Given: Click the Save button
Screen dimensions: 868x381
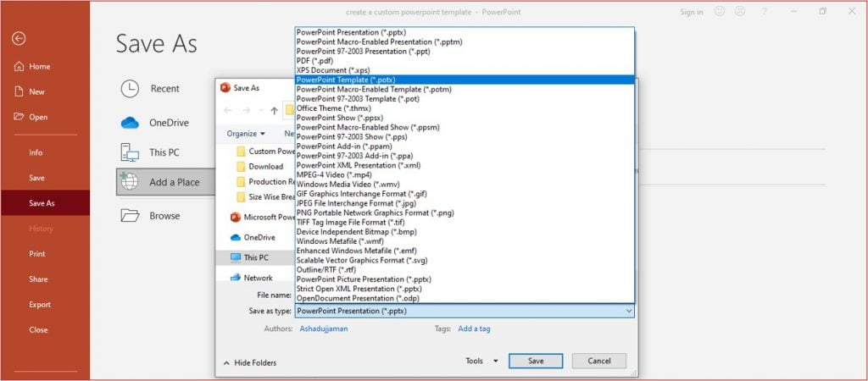Looking at the screenshot, I should point(536,361).
